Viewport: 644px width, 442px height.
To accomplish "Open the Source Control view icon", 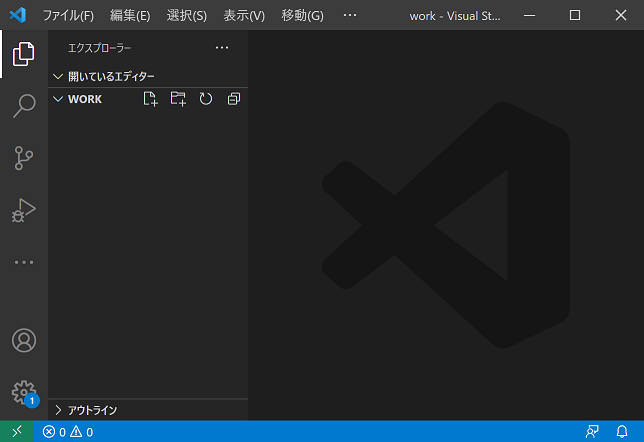I will point(24,158).
